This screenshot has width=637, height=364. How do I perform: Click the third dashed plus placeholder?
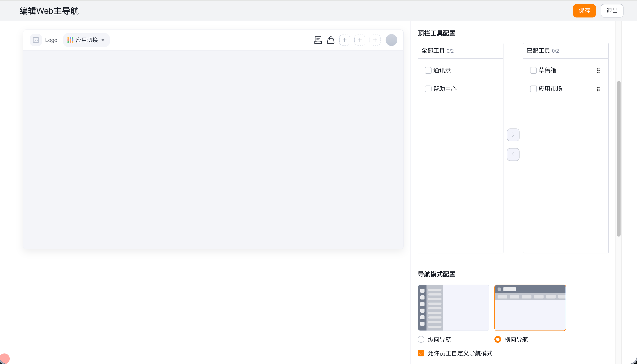[375, 40]
